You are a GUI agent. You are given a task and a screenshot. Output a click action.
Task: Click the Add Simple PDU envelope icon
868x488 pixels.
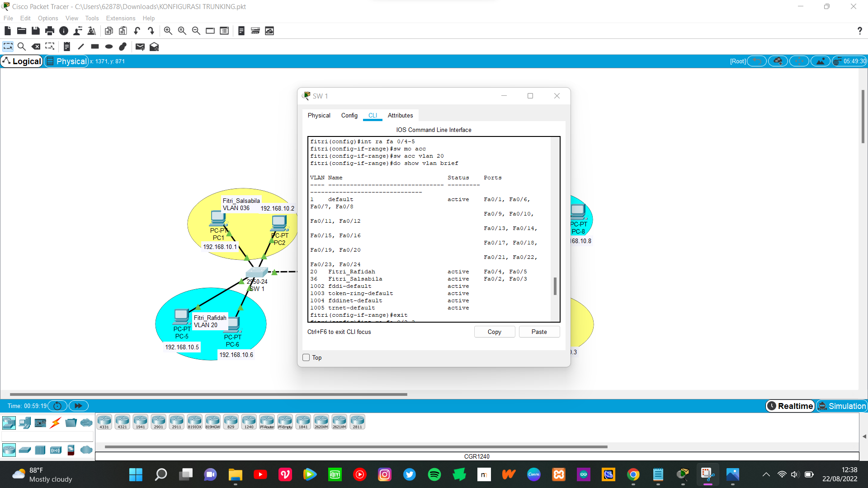[x=140, y=47]
